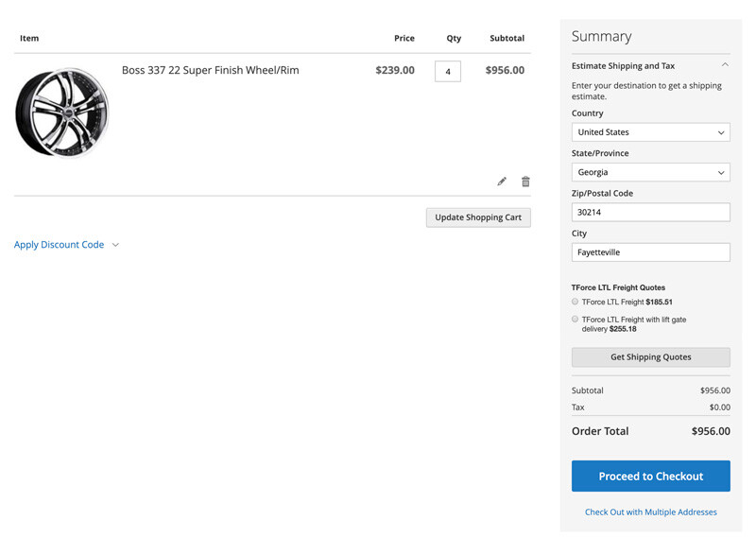The image size is (756, 555).
Task: Open the Country selection dropdown
Action: tap(650, 131)
